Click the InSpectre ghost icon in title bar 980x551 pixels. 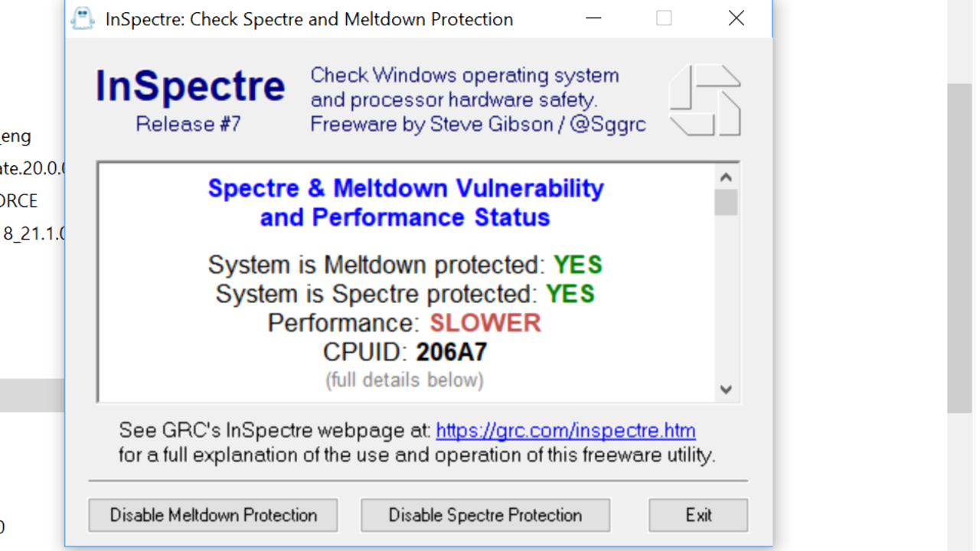coord(83,18)
